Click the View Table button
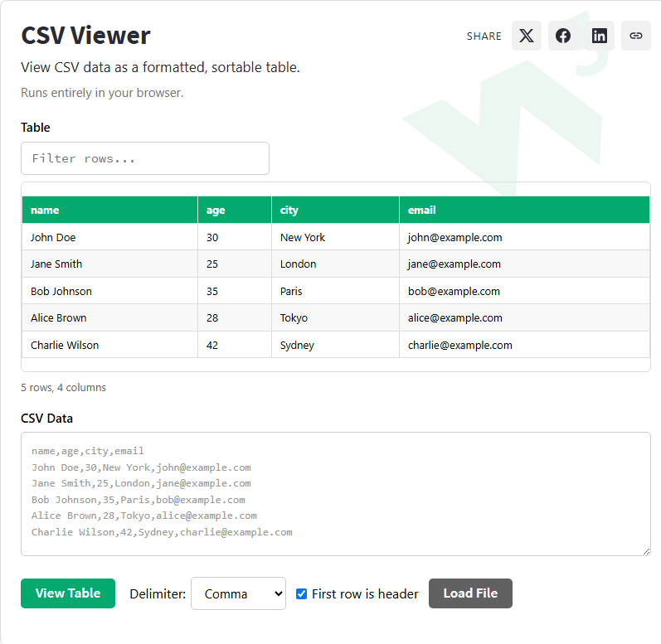The image size is (661, 644). (x=68, y=593)
